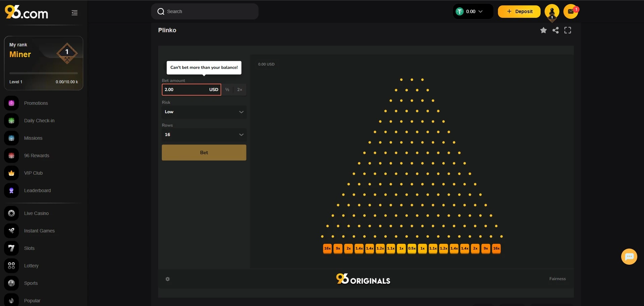Expand the Rows dropdown set to 16

click(x=204, y=135)
